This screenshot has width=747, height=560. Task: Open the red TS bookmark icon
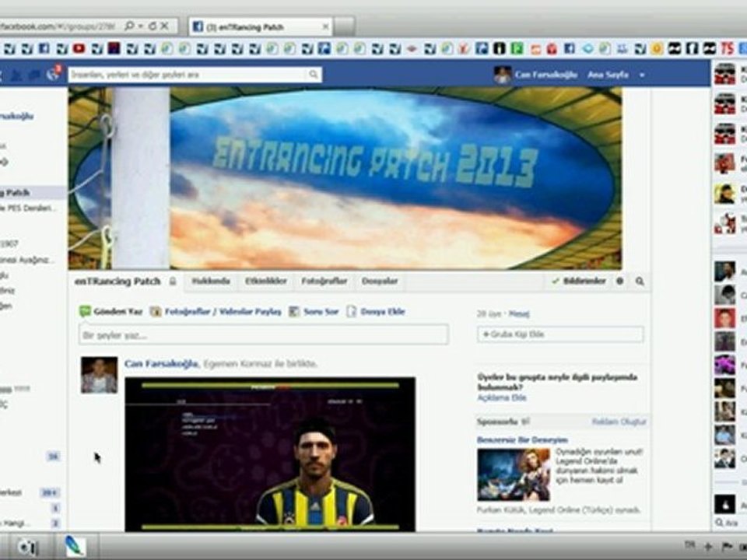point(727,48)
